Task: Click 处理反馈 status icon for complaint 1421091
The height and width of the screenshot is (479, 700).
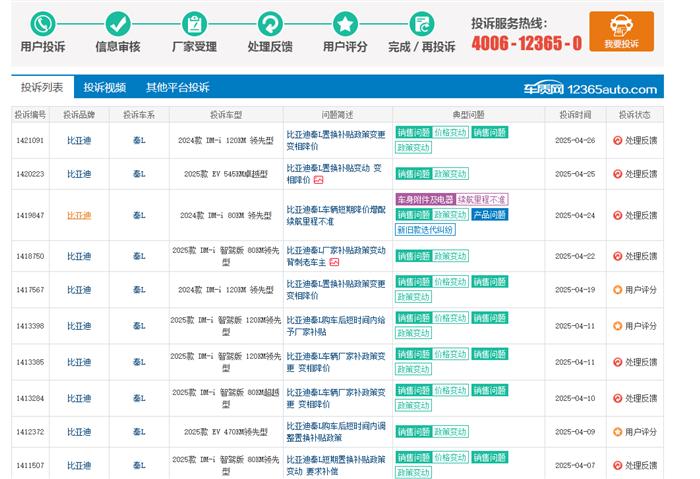Action: (617, 140)
